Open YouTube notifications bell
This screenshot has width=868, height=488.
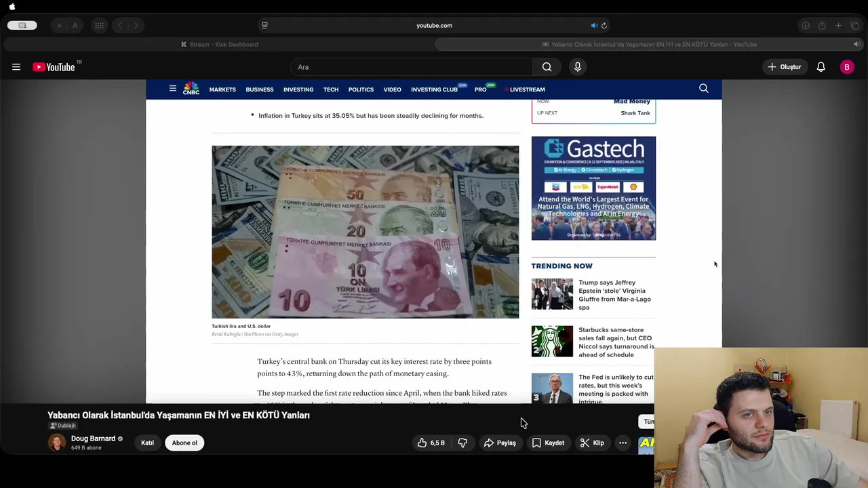821,67
